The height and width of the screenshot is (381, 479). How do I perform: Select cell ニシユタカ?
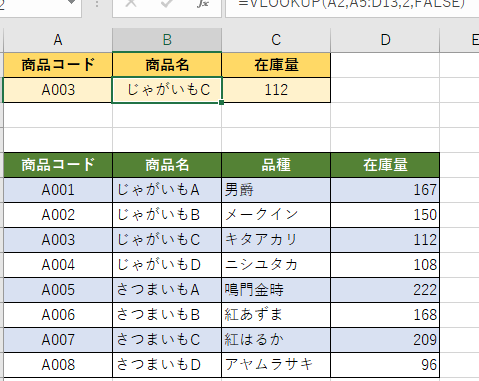pyautogui.click(x=276, y=265)
